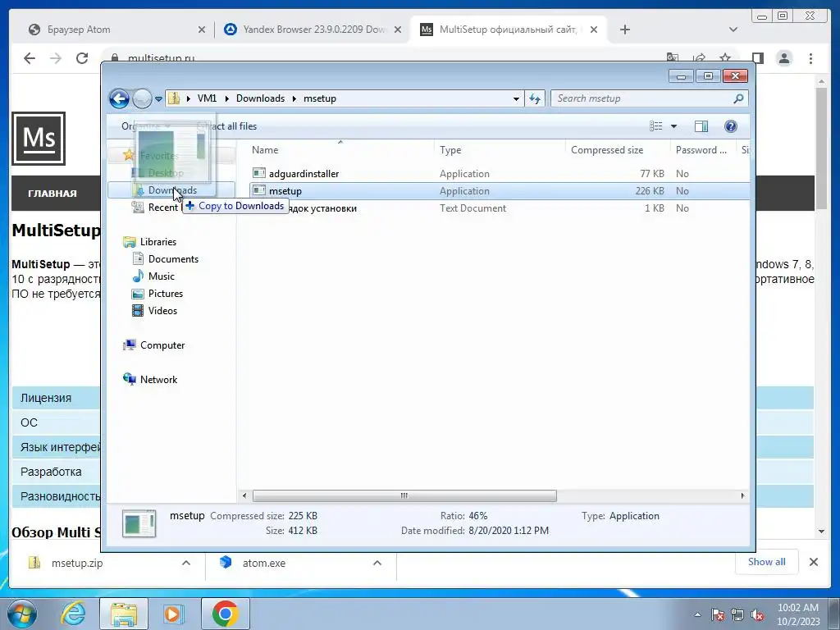Switch to the Yandex Browser tab
The width and height of the screenshot is (840, 630).
tap(314, 30)
